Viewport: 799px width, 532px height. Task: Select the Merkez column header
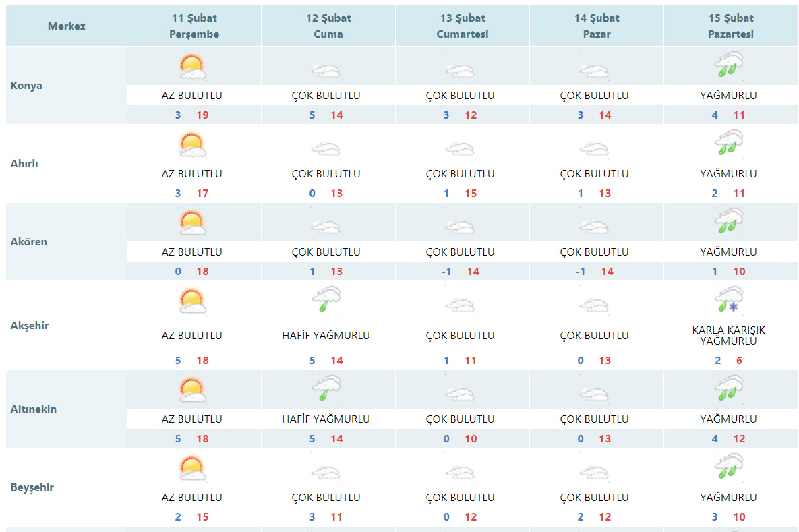[67, 26]
